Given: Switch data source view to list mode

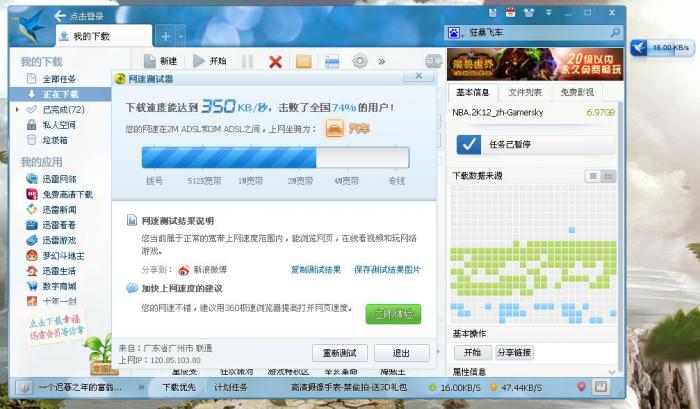Looking at the screenshot, I should [593, 176].
